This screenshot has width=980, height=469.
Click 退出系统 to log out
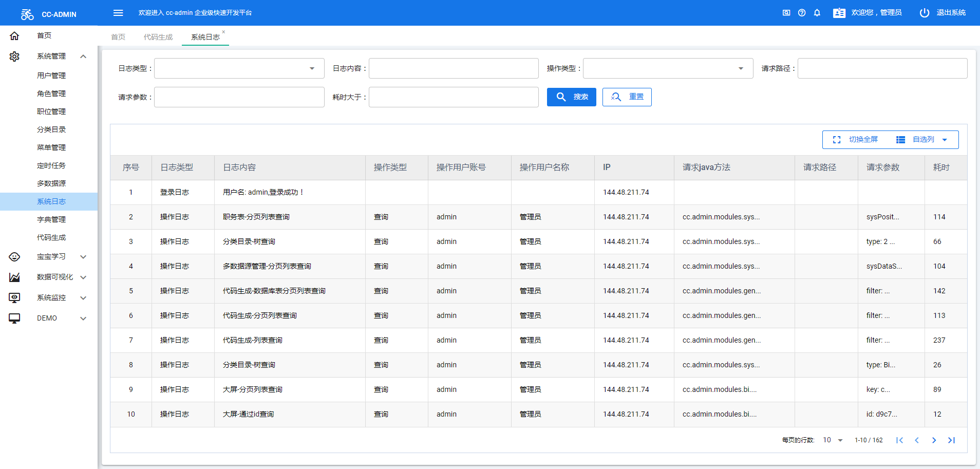click(951, 13)
